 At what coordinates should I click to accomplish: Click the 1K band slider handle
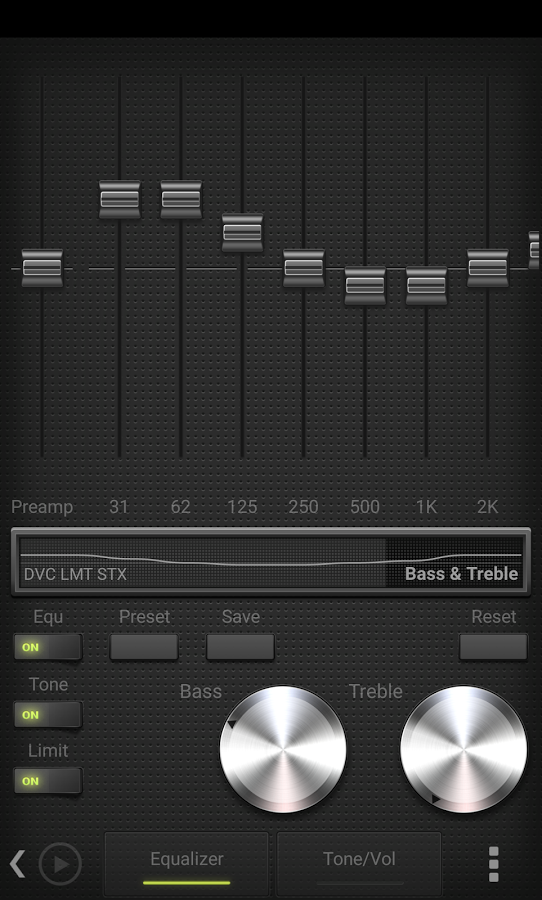click(x=426, y=286)
